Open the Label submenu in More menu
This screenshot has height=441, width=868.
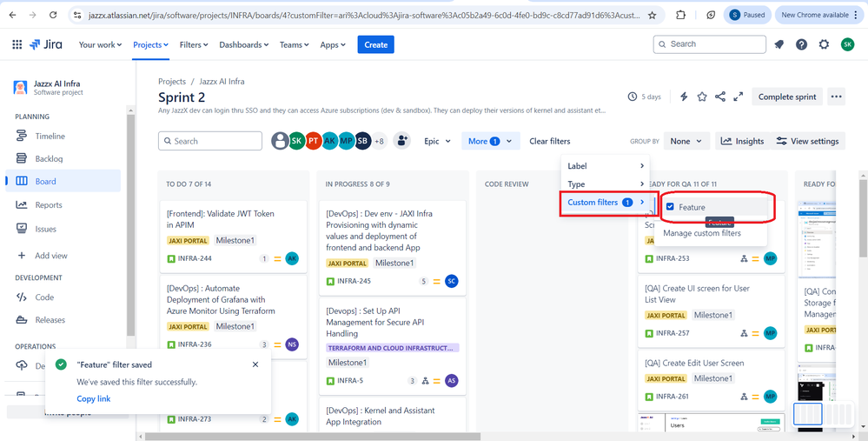point(606,165)
